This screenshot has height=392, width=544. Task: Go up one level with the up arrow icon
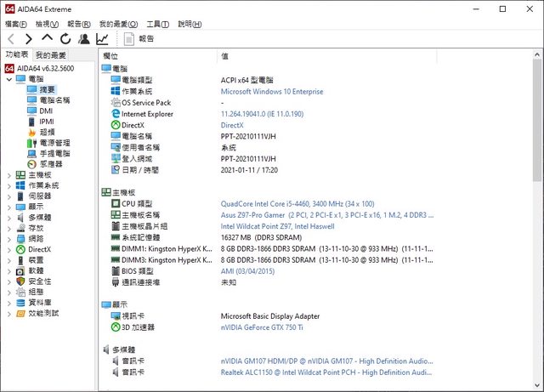(x=48, y=38)
